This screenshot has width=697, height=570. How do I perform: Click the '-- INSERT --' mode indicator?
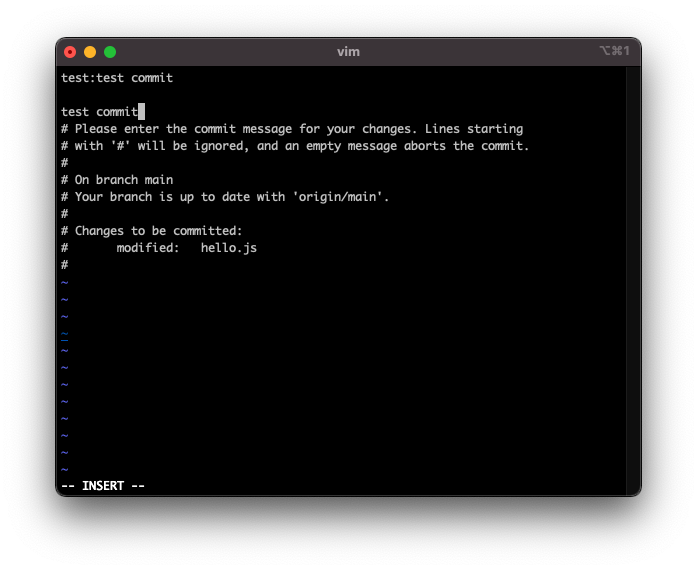(103, 486)
